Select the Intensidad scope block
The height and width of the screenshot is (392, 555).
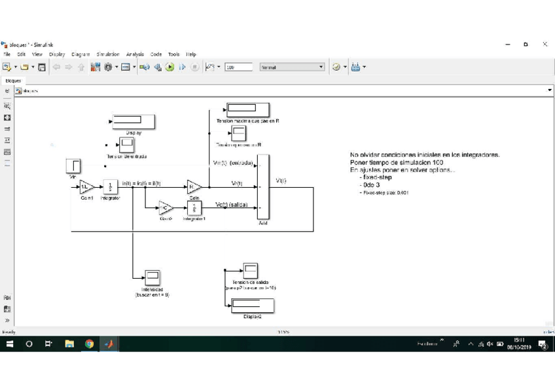click(x=152, y=277)
